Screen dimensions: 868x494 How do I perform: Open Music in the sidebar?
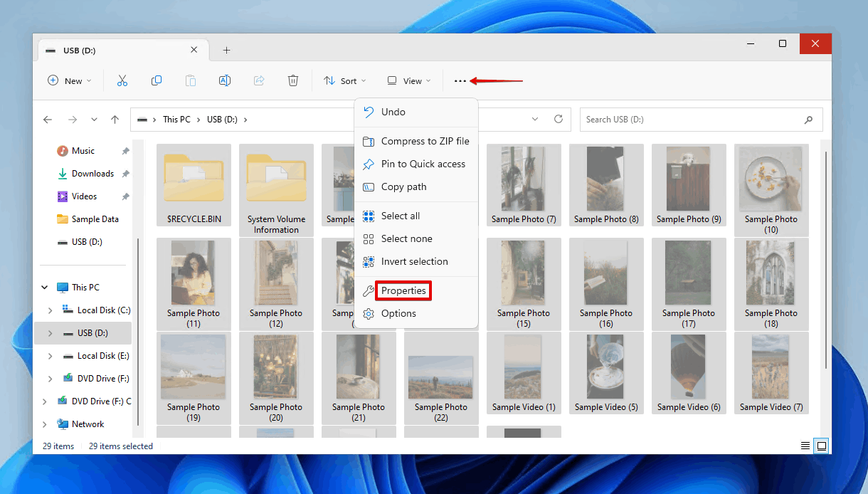click(83, 151)
